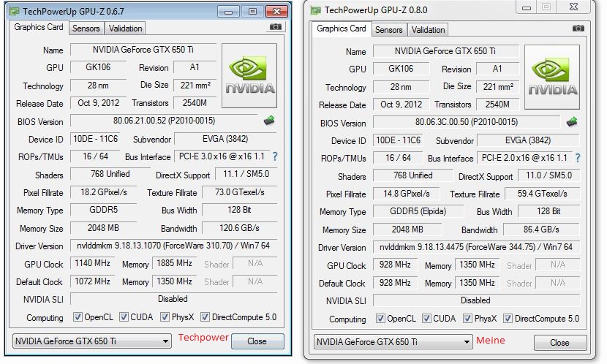Click the GPU-Z 0.8.0 title bar app icon
Viewport: 607px width, 364px height.
point(316,10)
